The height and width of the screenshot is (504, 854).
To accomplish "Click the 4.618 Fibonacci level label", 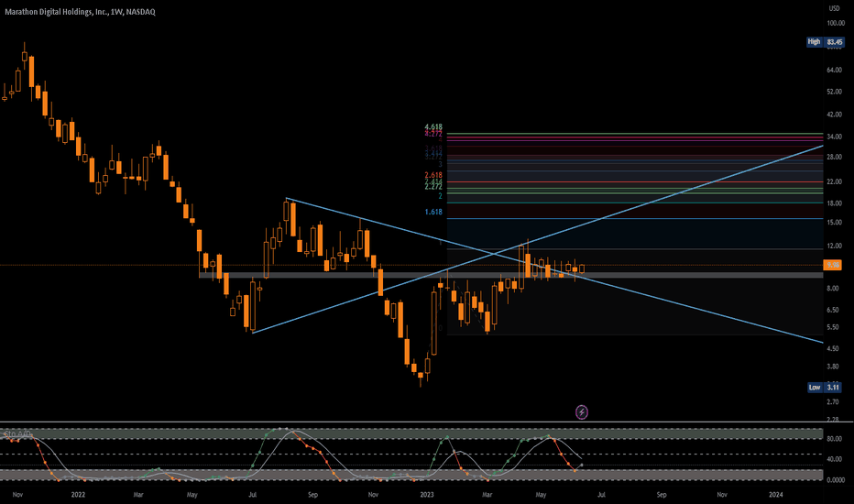I will (433, 127).
